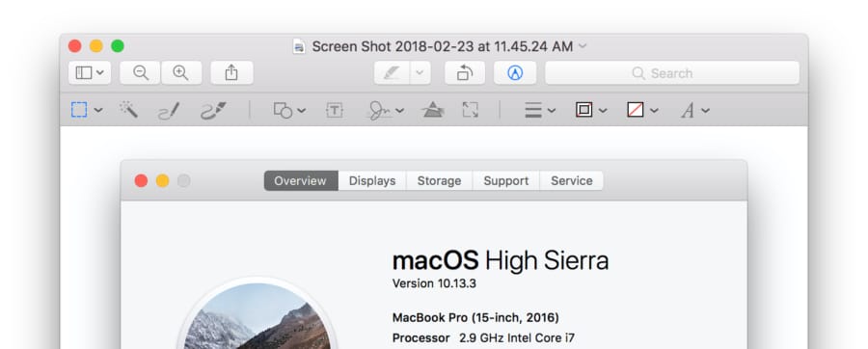Open the Sign signature tool
Image resolution: width=868 pixels, height=349 pixels.
pyautogui.click(x=379, y=111)
